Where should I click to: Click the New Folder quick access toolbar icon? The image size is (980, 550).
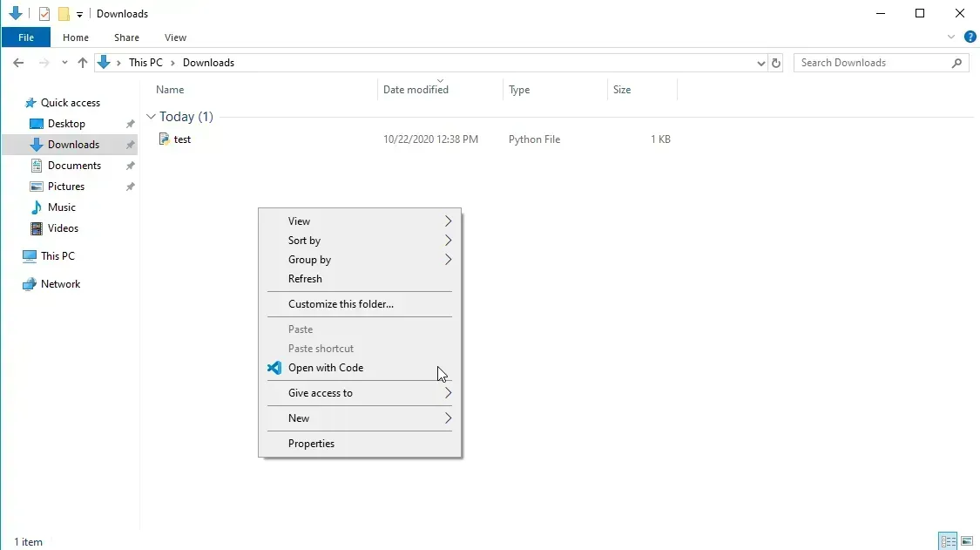click(x=63, y=14)
